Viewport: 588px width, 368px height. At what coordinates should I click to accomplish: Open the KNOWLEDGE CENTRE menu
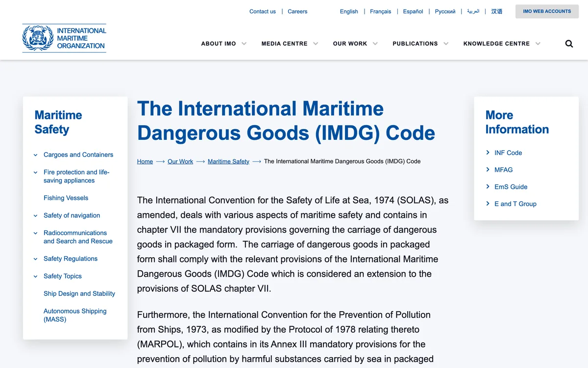click(496, 44)
